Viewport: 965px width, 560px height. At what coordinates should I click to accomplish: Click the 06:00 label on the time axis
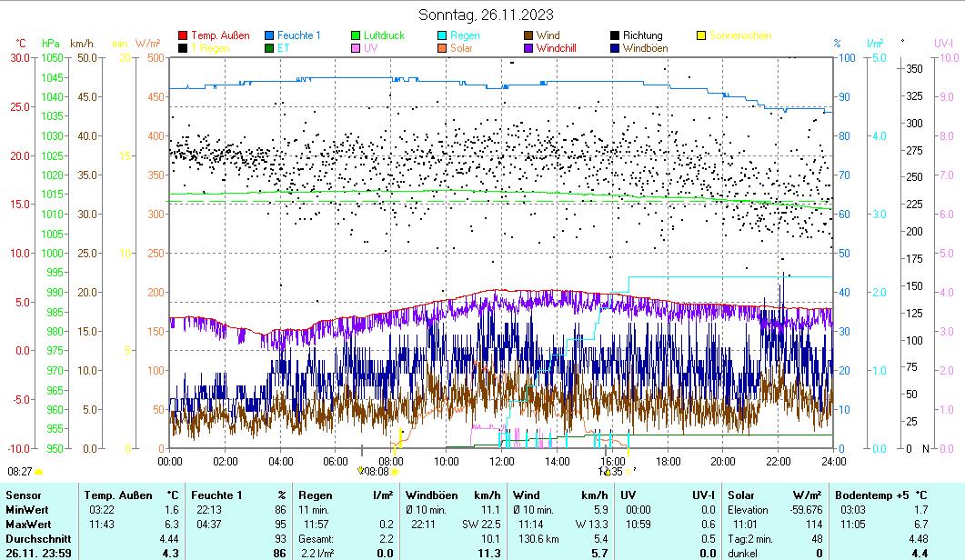pyautogui.click(x=336, y=462)
